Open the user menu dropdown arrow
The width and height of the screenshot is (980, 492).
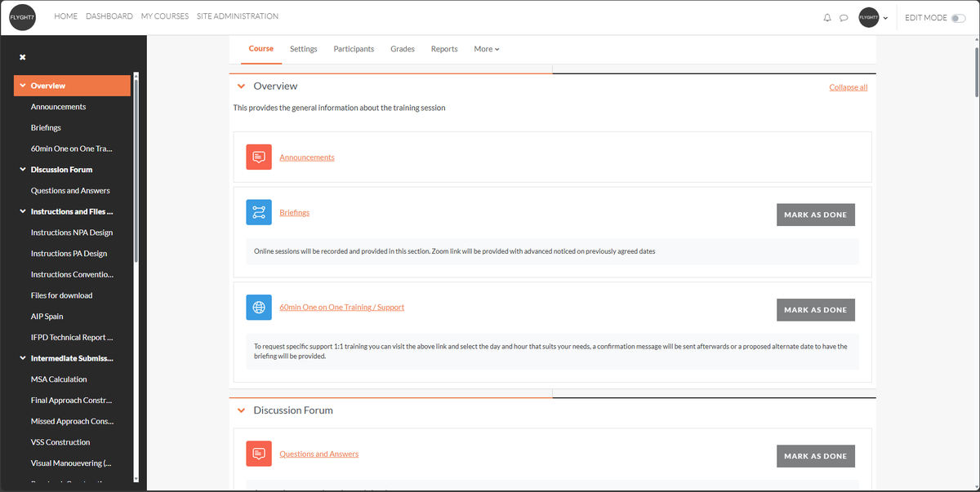pyautogui.click(x=885, y=18)
